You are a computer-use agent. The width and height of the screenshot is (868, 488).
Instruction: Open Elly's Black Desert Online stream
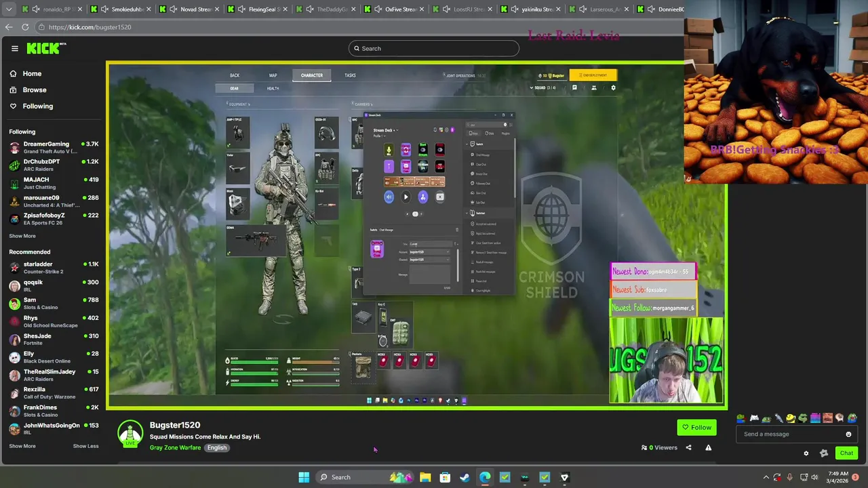coord(54,357)
